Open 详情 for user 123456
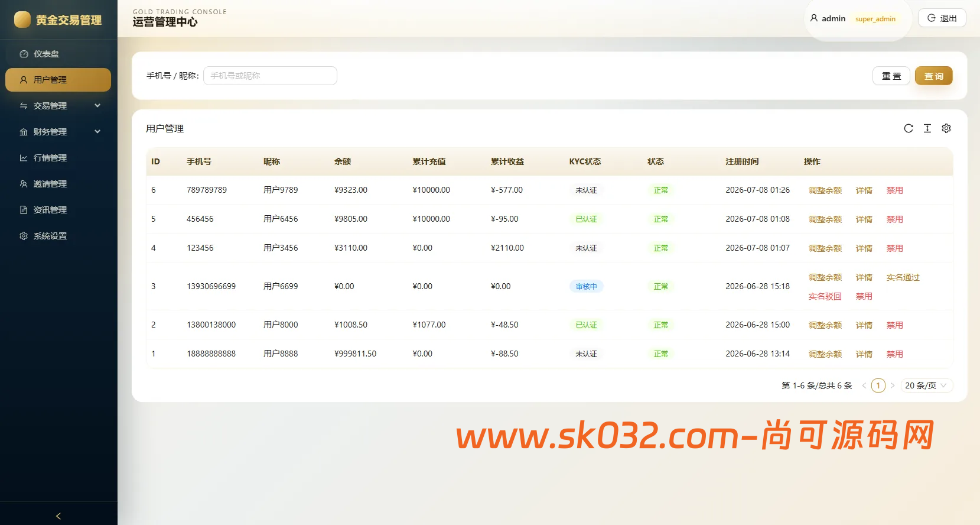The height and width of the screenshot is (525, 980). 864,248
